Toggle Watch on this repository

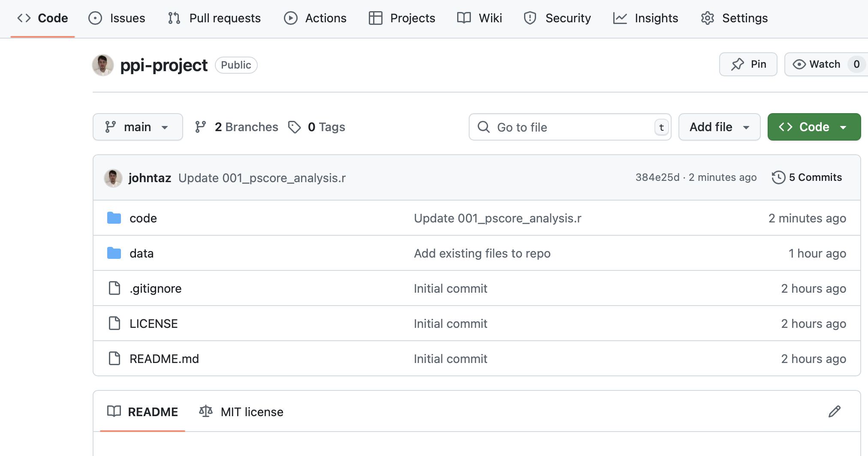tap(817, 64)
